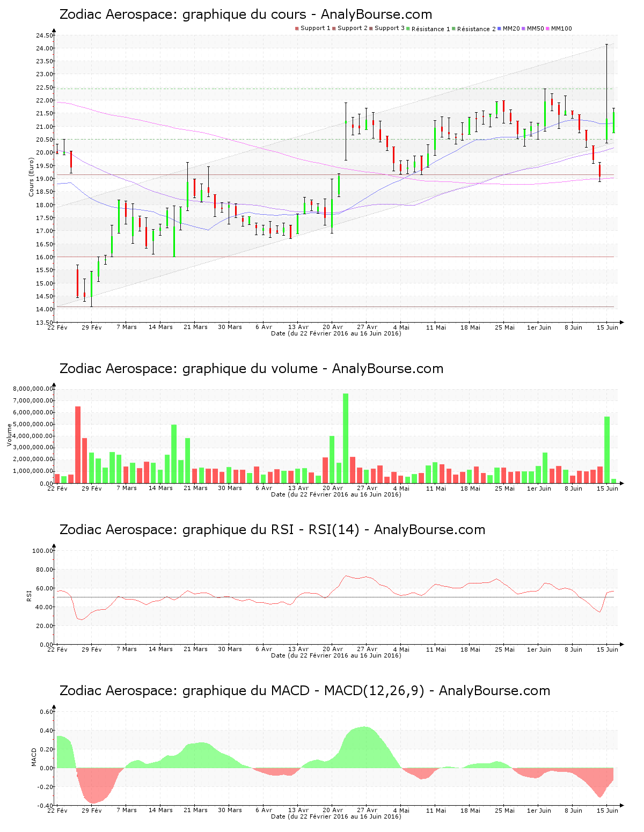Click the MM50 legend label
The width and height of the screenshot is (644, 832).
(x=536, y=28)
